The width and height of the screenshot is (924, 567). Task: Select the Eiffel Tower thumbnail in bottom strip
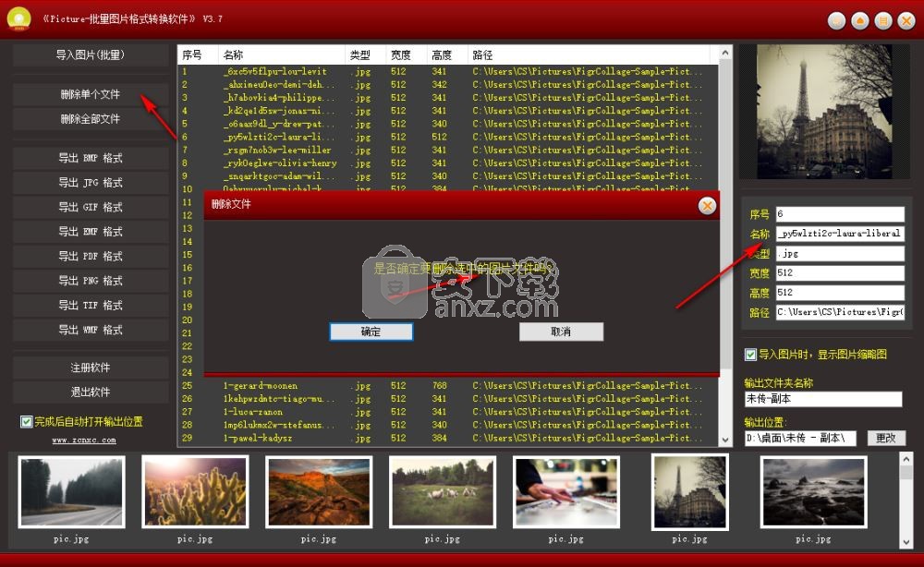tap(690, 492)
